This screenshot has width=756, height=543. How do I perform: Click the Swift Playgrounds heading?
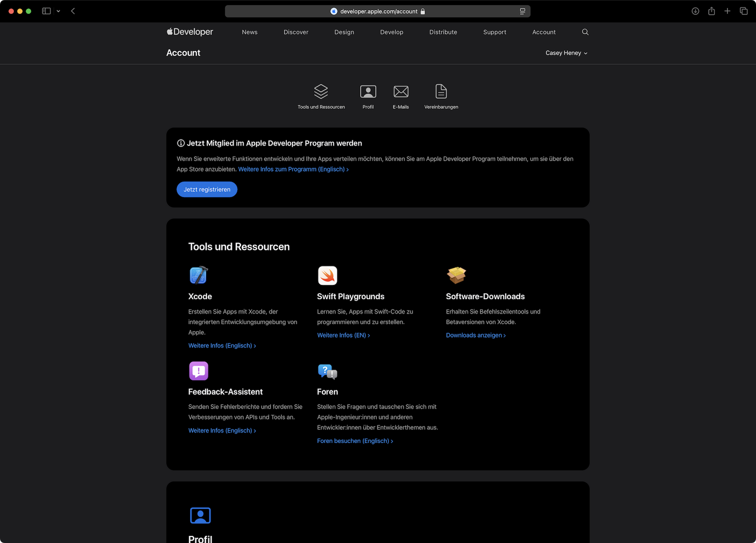click(351, 296)
